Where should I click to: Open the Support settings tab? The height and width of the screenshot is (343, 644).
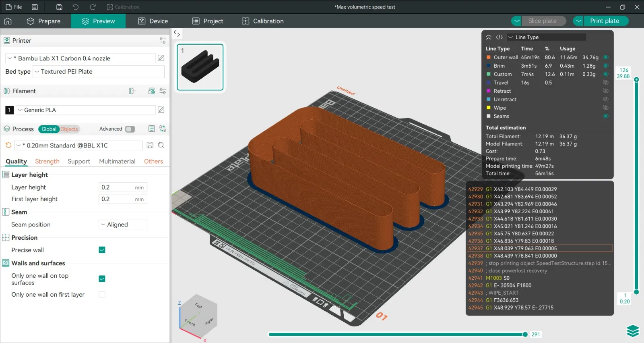79,161
